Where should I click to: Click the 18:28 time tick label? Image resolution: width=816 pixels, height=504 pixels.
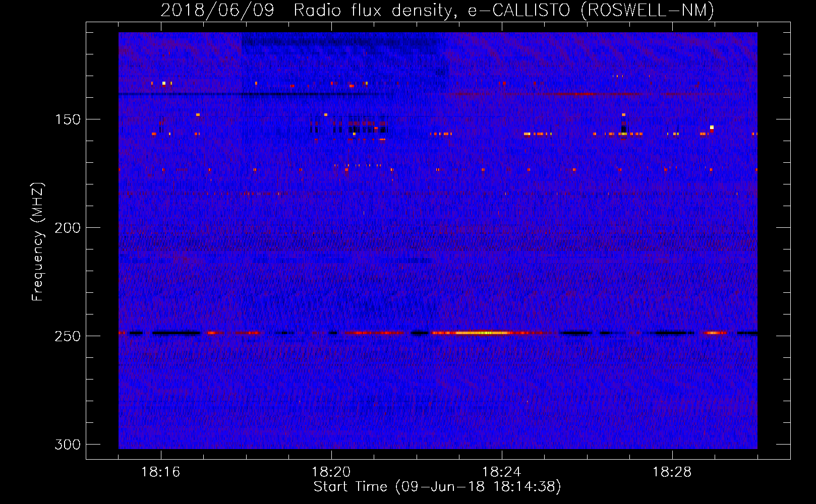click(672, 472)
